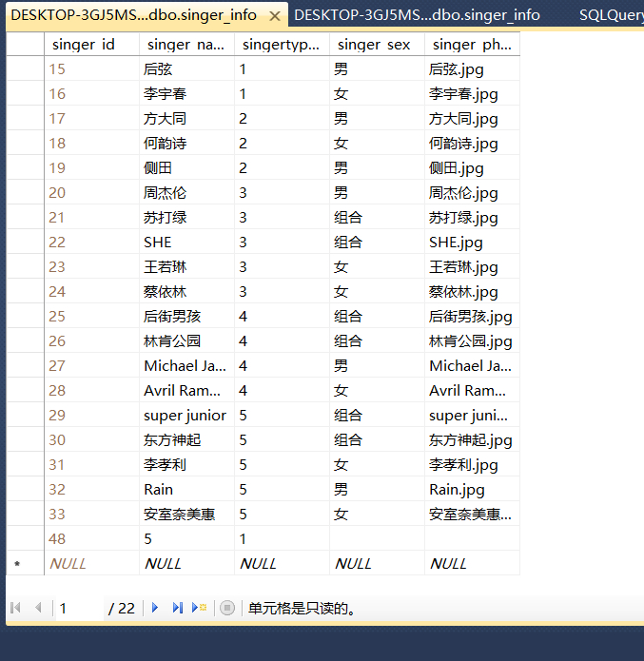The width and height of the screenshot is (644, 661).
Task: Click the photo cell 周杰伦.jpg
Action: 473,193
